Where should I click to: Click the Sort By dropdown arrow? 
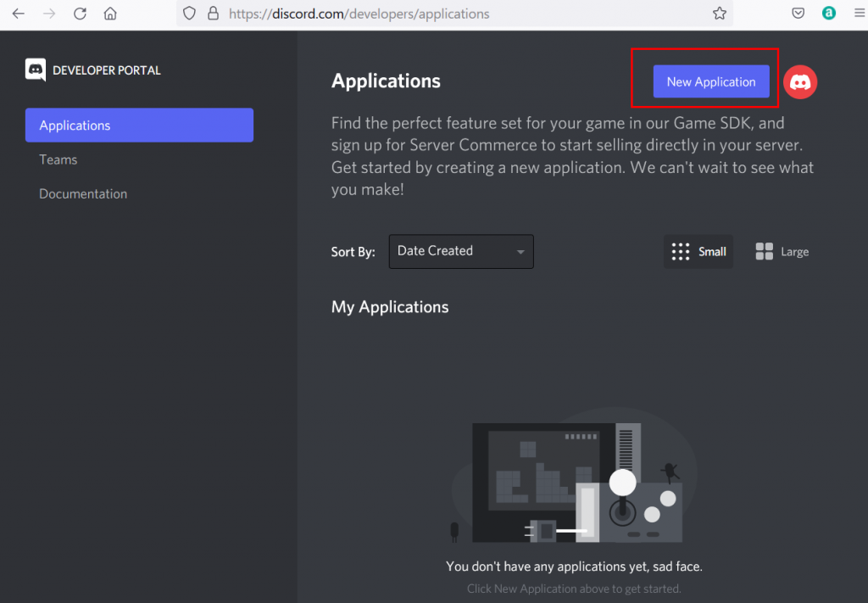[520, 252]
